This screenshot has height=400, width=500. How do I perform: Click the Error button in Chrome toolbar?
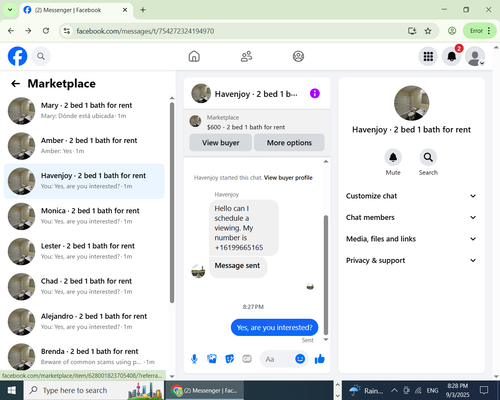point(479,31)
